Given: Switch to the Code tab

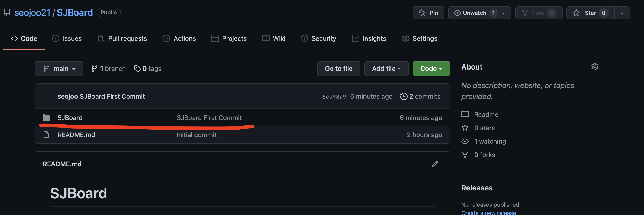Looking at the screenshot, I should (24, 38).
